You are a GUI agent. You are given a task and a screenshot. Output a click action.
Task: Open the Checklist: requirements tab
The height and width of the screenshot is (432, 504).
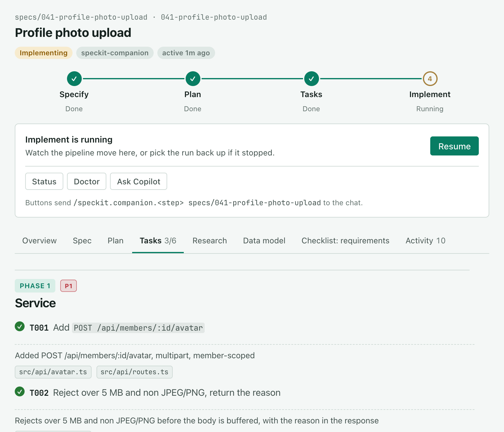tap(345, 241)
